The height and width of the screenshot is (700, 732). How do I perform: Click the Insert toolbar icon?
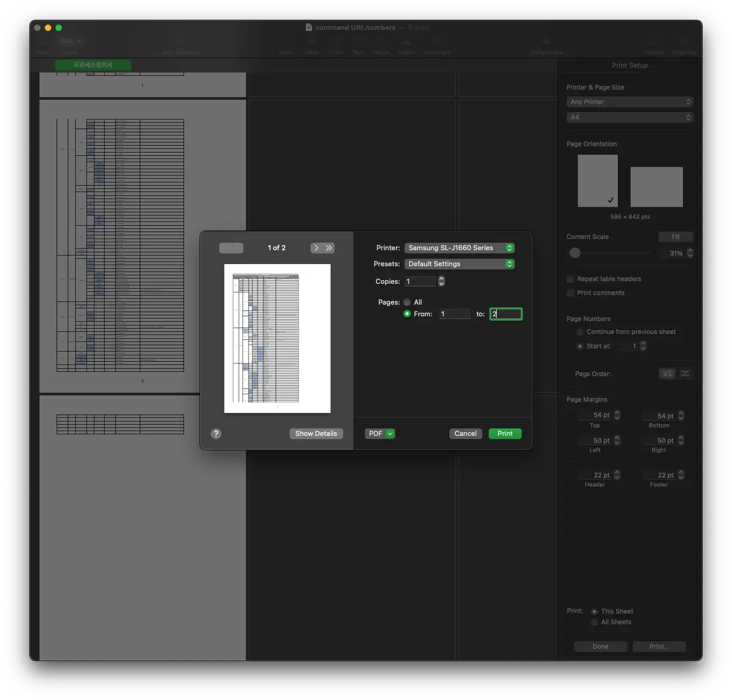tap(287, 42)
